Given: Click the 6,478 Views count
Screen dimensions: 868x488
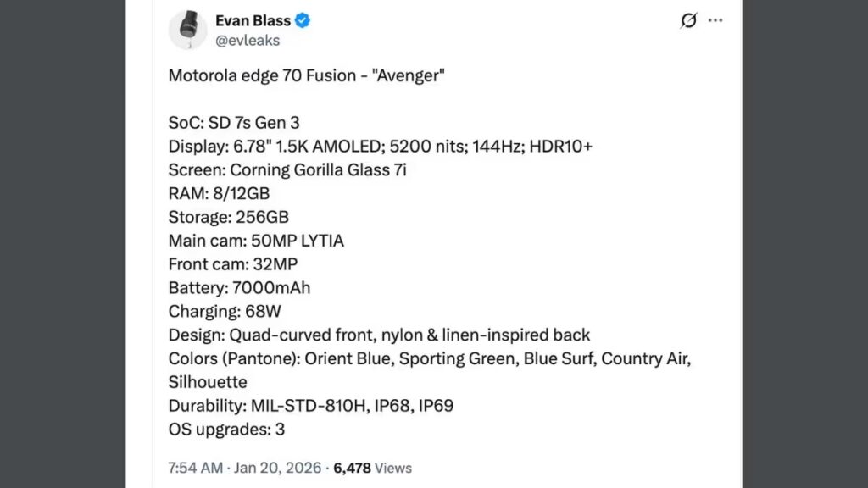Looking at the screenshot, I should tap(373, 468).
